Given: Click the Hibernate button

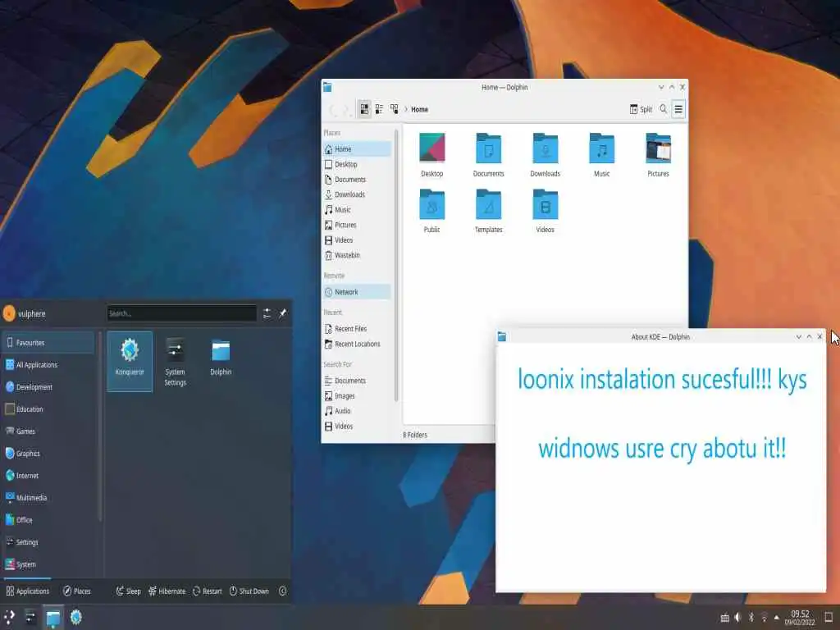Looking at the screenshot, I should tap(167, 591).
